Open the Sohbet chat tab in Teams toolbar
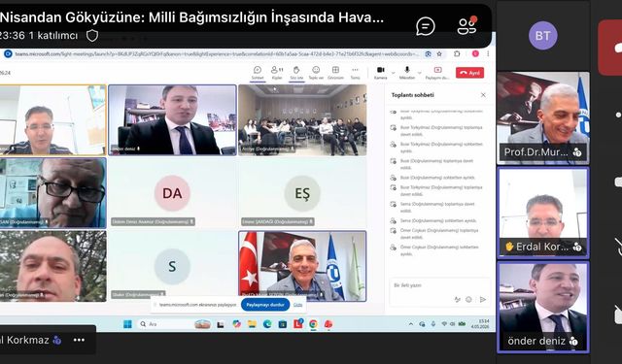The width and height of the screenshot is (622, 364). pos(258,73)
